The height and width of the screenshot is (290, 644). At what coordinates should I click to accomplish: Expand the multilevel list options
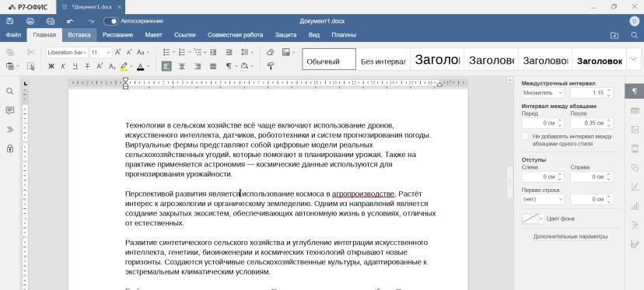coord(205,52)
